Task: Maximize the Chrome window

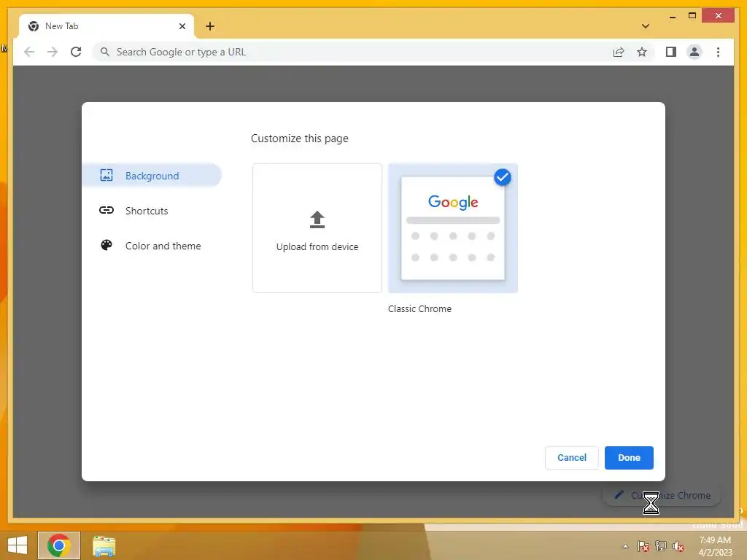Action: pyautogui.click(x=692, y=16)
